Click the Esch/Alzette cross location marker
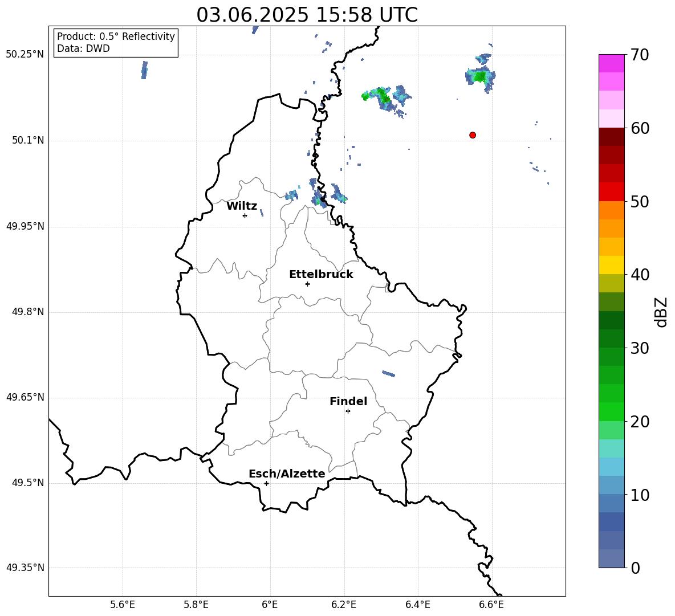 click(266, 483)
